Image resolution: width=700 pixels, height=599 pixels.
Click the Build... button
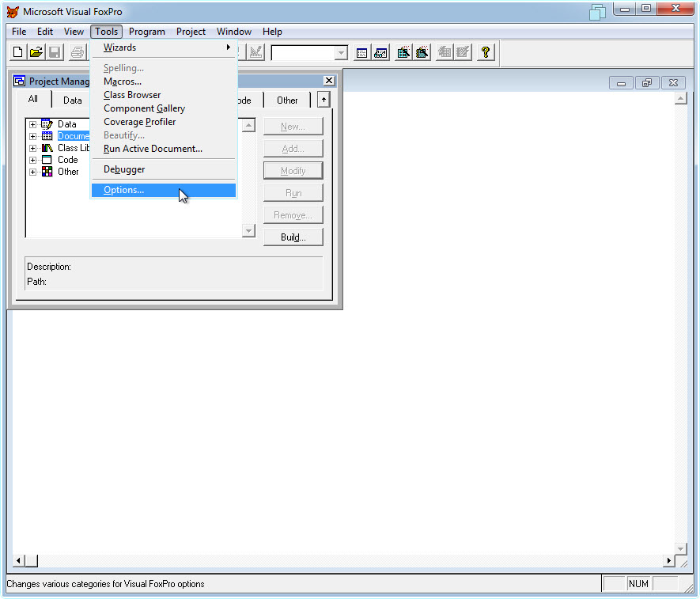click(x=293, y=237)
